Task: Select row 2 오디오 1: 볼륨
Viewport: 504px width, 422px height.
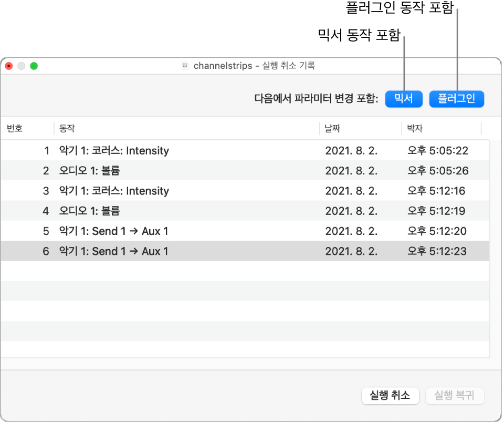Action: [x=245, y=170]
